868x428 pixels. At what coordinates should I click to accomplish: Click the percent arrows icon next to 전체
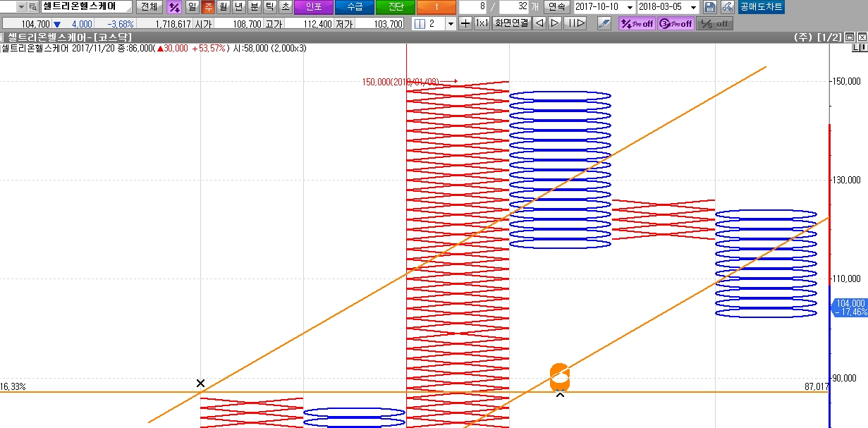click(173, 7)
